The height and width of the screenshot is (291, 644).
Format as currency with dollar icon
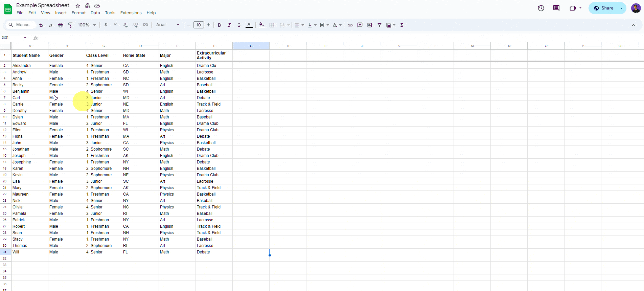pos(106,25)
